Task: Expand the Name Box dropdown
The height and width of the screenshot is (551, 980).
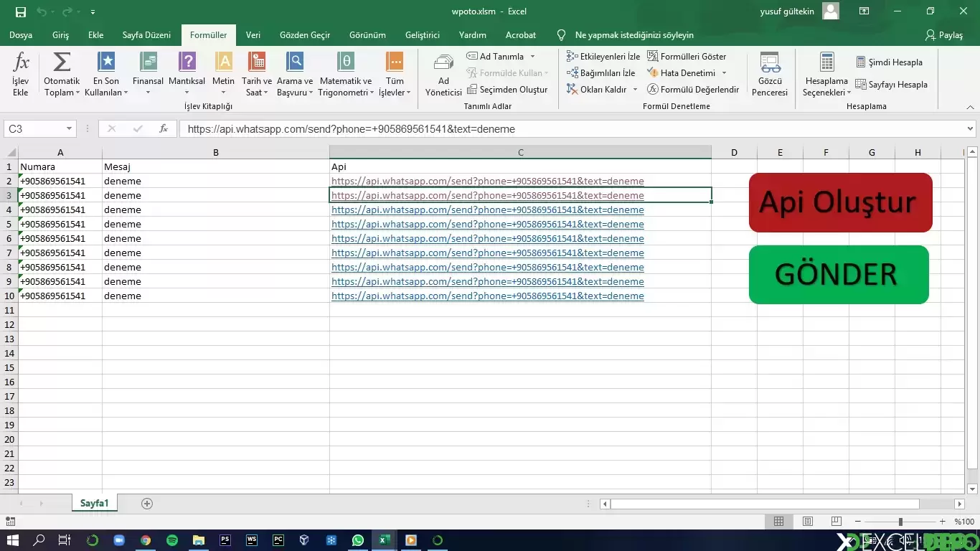Action: [x=70, y=129]
